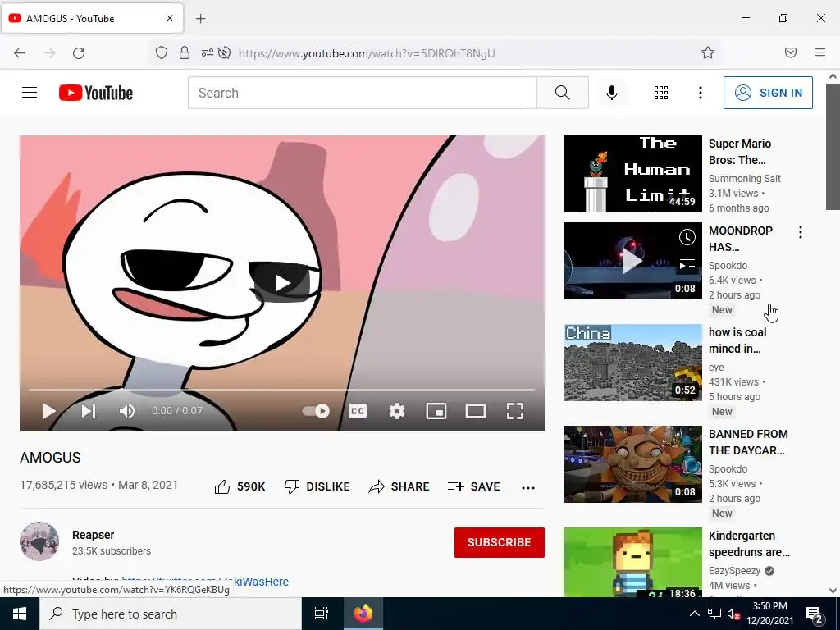Click the muted volume tray icon
This screenshot has width=840, height=630.
point(734,614)
